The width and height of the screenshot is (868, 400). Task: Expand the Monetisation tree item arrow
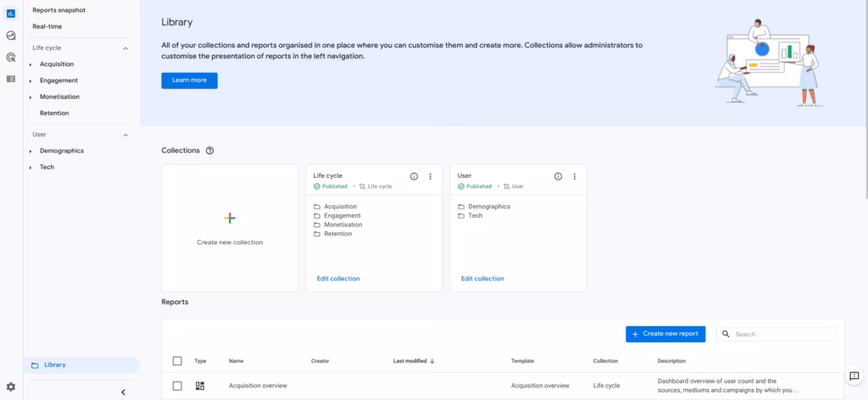(x=31, y=97)
